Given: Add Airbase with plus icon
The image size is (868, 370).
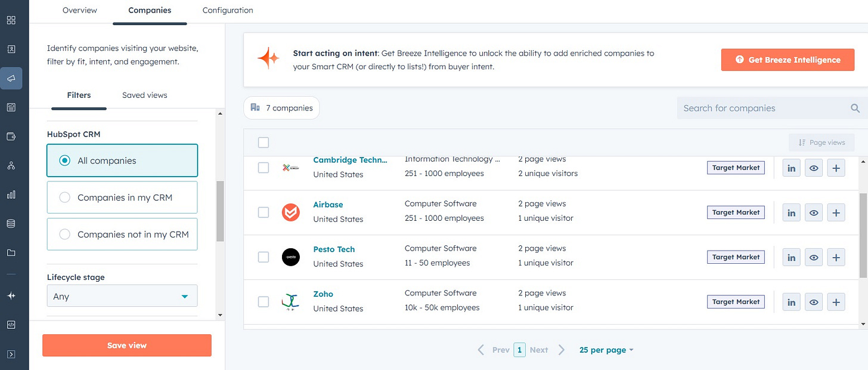Looking at the screenshot, I should 836,212.
